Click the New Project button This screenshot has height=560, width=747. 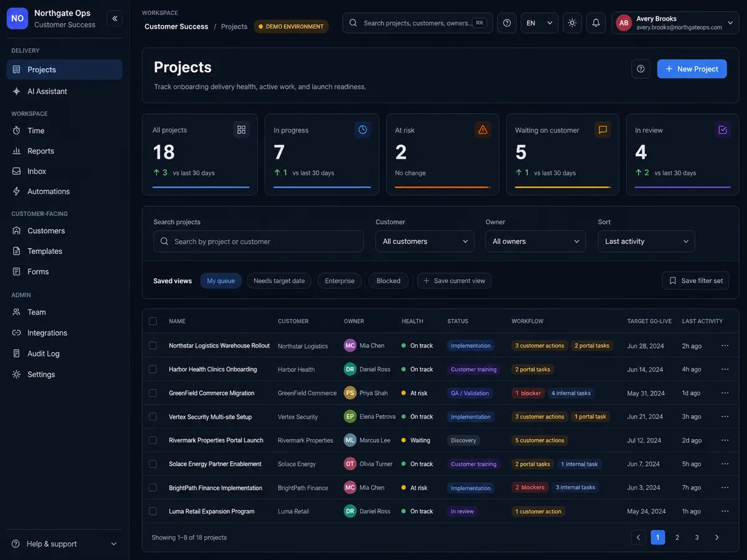692,69
